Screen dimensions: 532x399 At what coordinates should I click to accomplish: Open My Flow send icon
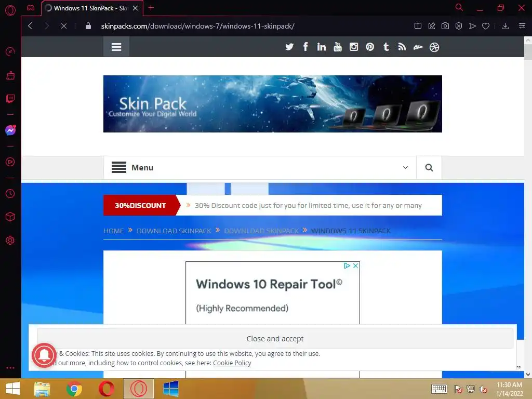pos(472,26)
